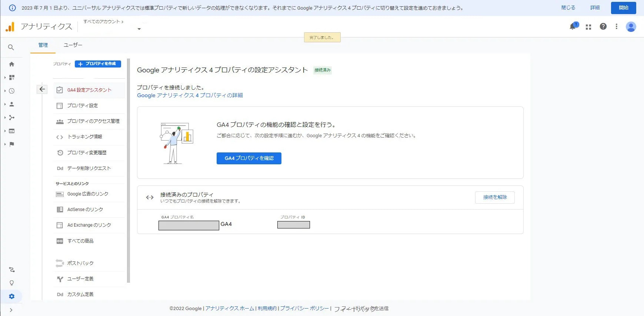Click the property column vertical scrollbar
The width and height of the screenshot is (644, 316).
pos(129,171)
